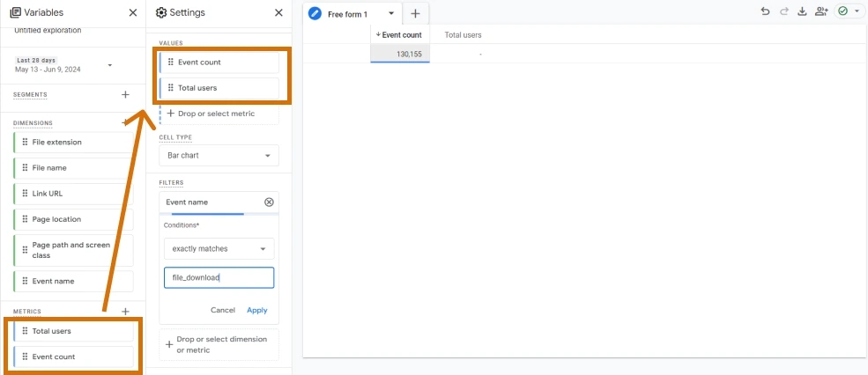The height and width of the screenshot is (375, 868).
Task: Open data quality checkmark dropdown
Action: [x=849, y=11]
